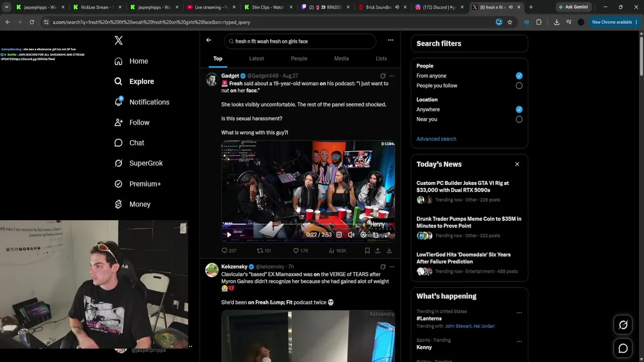Click the Ask Gemini button
Viewport: 644px width, 362px height.
[573, 7]
